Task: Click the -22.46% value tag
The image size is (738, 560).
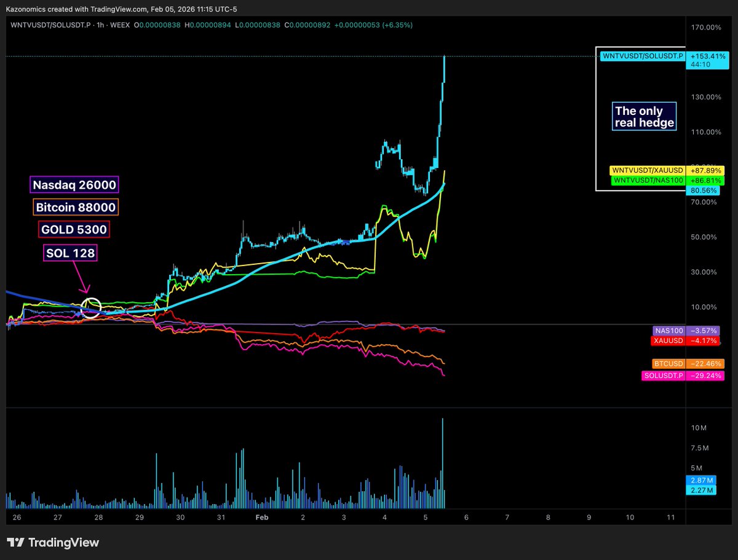Action: [705, 363]
